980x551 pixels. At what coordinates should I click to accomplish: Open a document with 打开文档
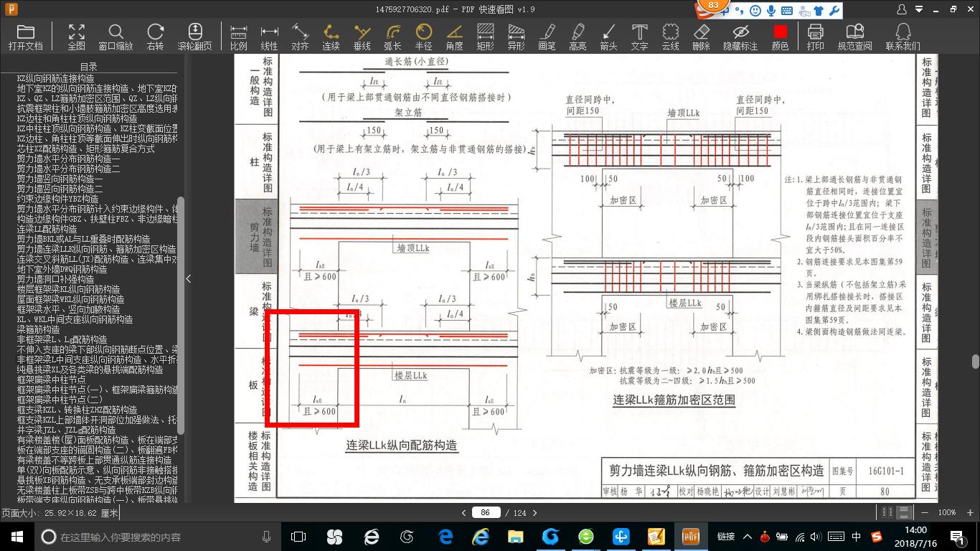click(26, 37)
